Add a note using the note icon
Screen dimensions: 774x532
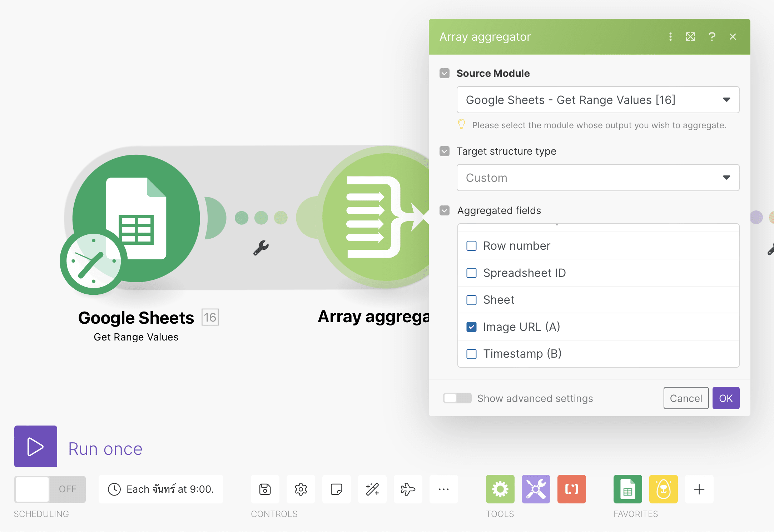pyautogui.click(x=336, y=489)
